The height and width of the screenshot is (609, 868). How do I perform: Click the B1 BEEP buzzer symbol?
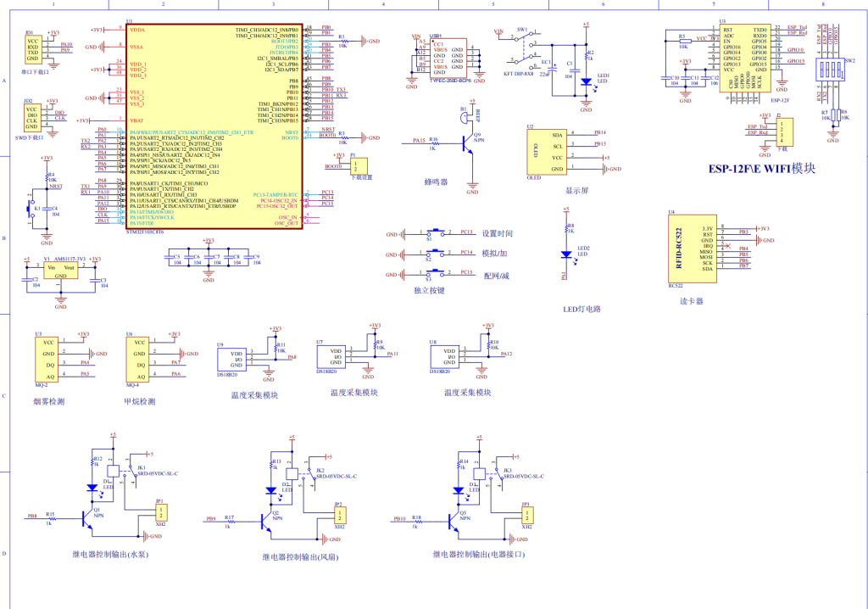(464, 120)
